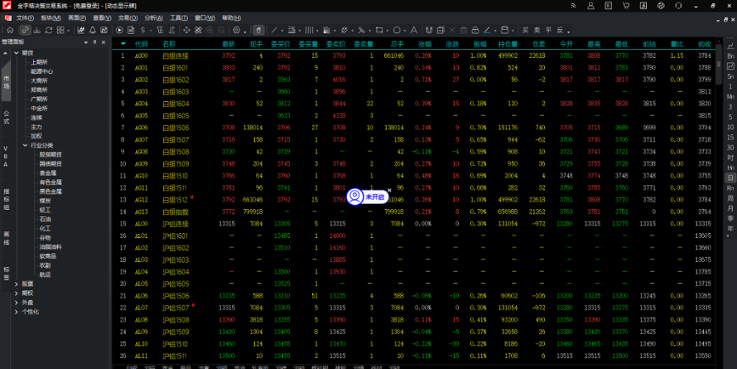Click the 日 daily period button on the right strip
Viewport: 737px width, 369px height.
730,178
